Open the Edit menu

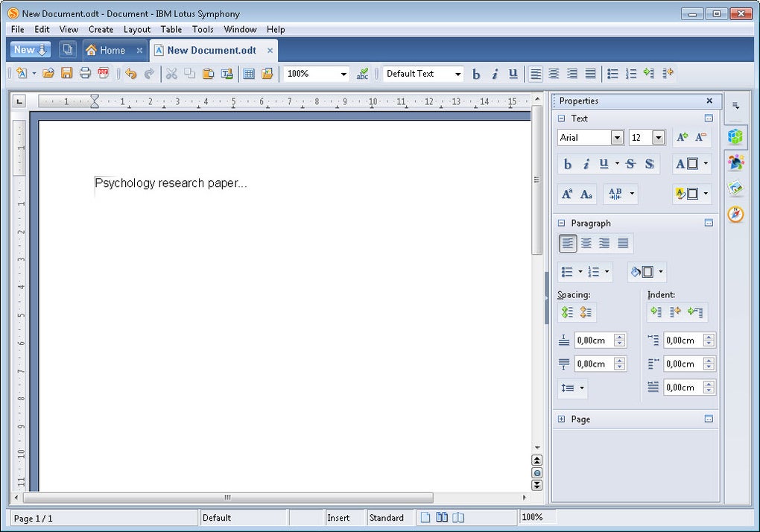pyautogui.click(x=42, y=29)
